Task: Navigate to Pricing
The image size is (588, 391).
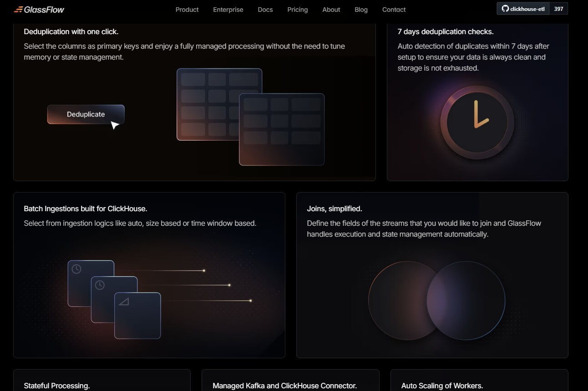Action: [298, 10]
